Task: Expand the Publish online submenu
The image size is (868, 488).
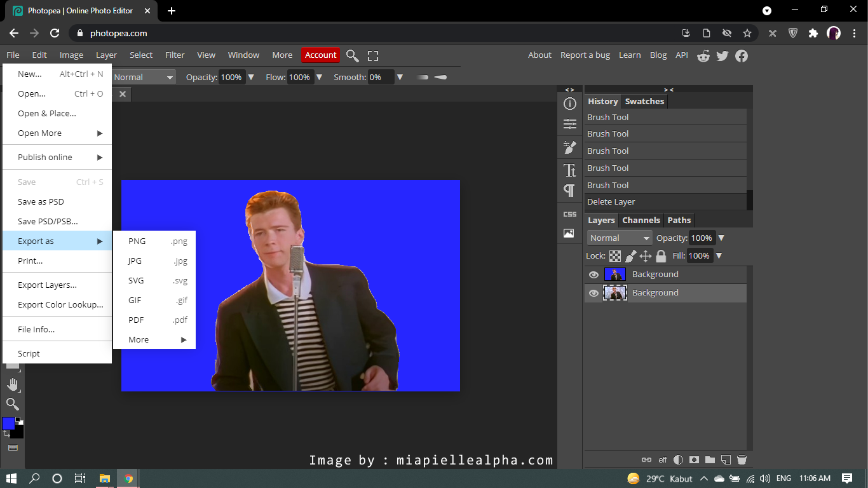Action: coord(57,158)
